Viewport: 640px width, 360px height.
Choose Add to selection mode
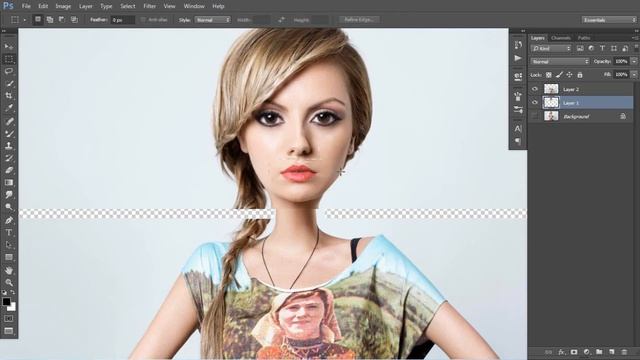click(x=50, y=20)
